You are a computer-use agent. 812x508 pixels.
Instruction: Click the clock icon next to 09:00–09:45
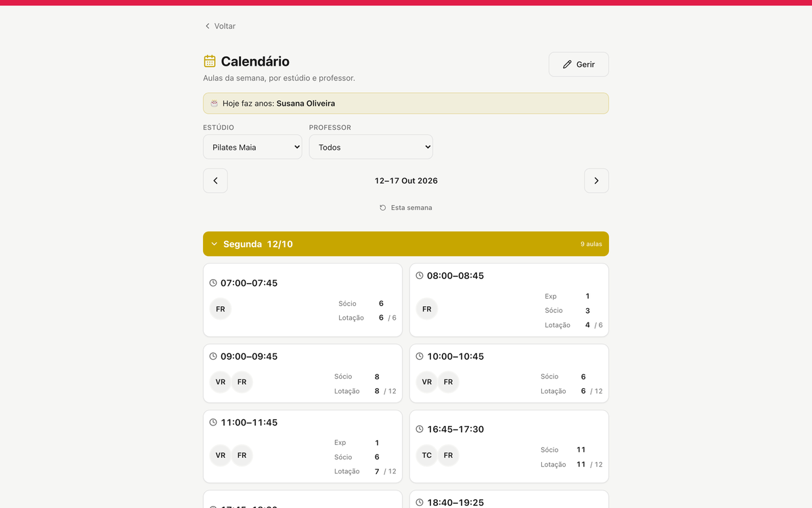click(213, 356)
